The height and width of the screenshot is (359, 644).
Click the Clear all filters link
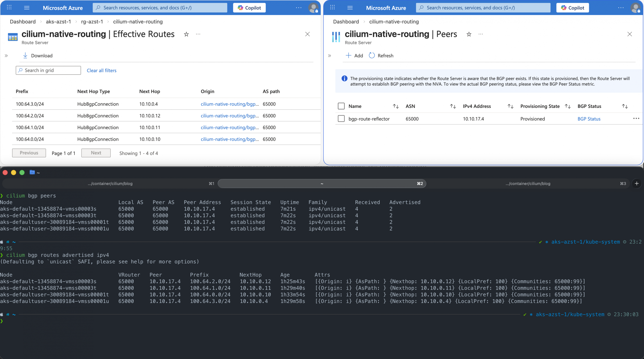[101, 70]
